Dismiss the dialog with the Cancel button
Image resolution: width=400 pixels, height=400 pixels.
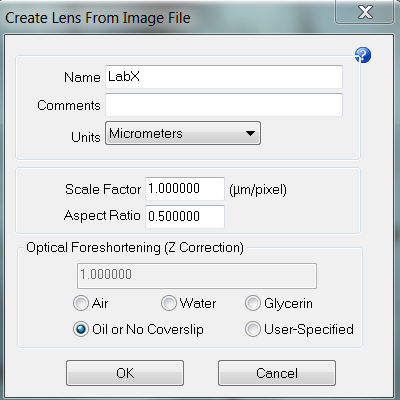tap(277, 373)
